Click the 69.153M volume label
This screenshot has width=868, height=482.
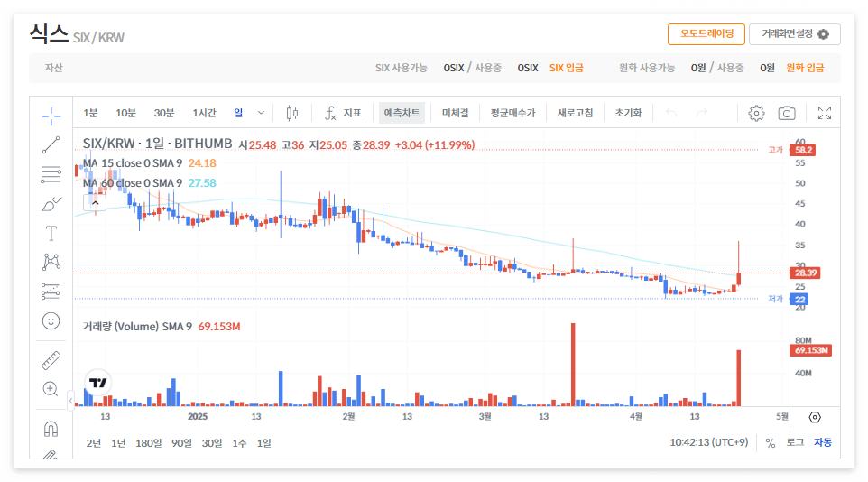click(811, 351)
